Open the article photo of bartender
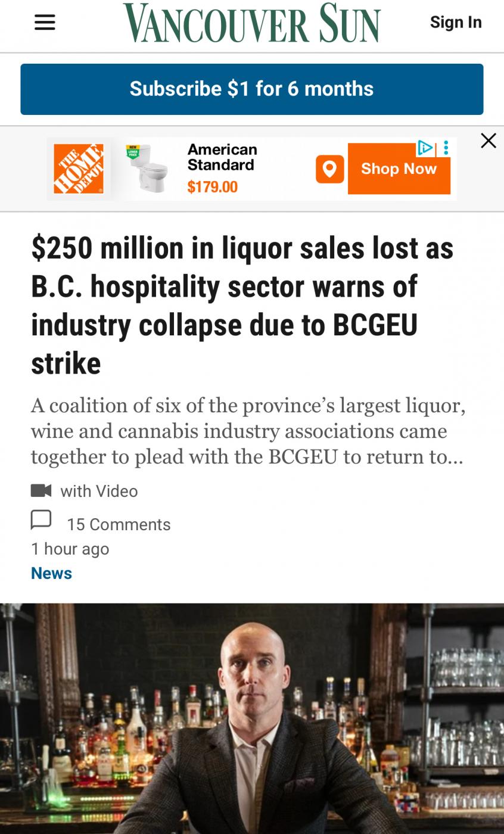This screenshot has height=834, width=504. tap(252, 718)
